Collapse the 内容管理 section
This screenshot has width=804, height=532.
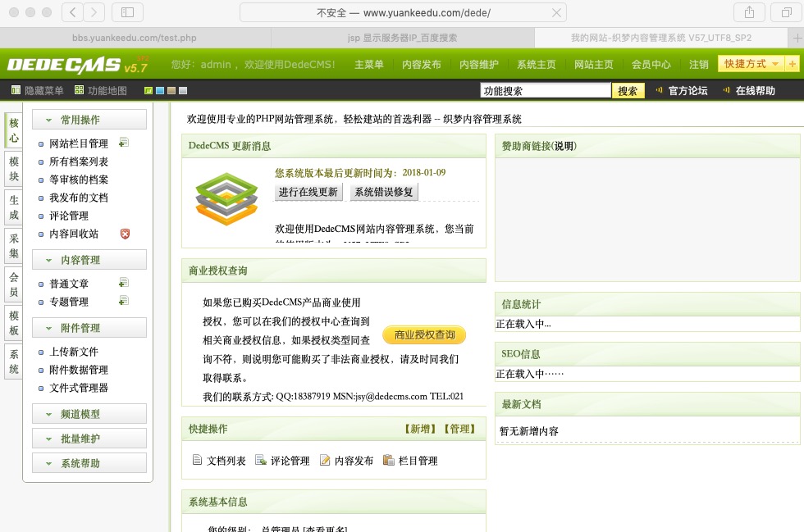pos(89,259)
